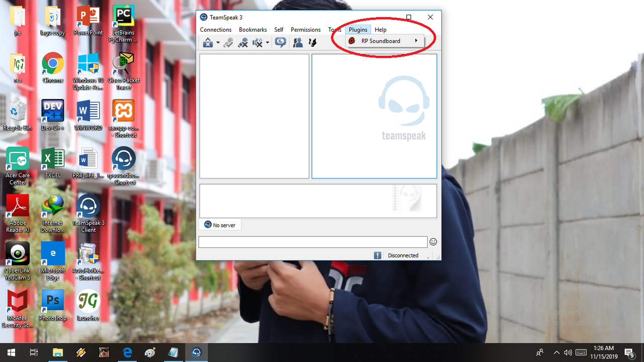Image resolution: width=644 pixels, height=362 pixels.
Task: Click the black fox toolbar icon
Action: (x=312, y=43)
